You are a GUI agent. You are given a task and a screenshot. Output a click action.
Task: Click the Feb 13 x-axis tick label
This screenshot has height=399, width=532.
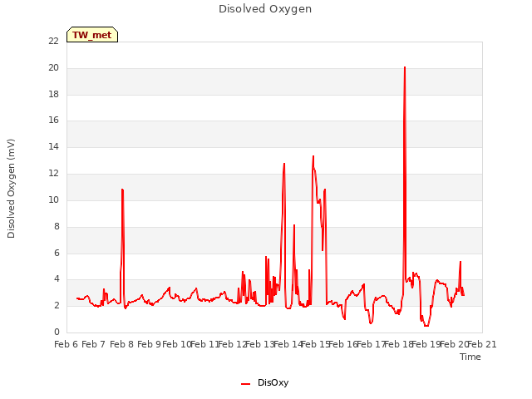[x=260, y=344]
